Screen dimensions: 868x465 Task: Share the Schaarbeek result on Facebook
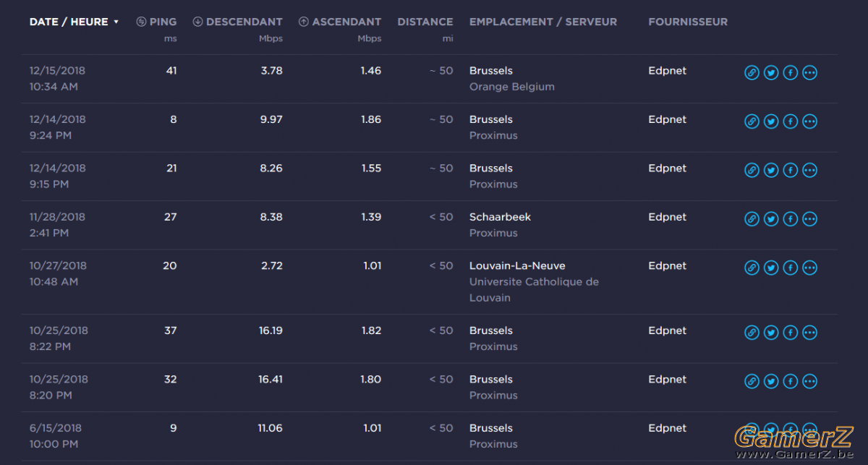click(x=791, y=219)
